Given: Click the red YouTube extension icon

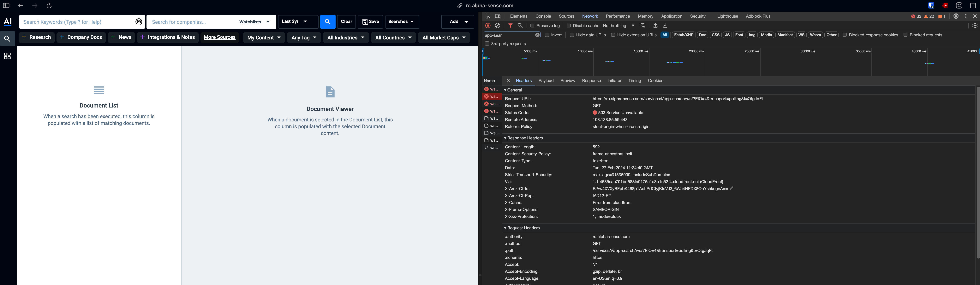Looking at the screenshot, I should (x=945, y=6).
